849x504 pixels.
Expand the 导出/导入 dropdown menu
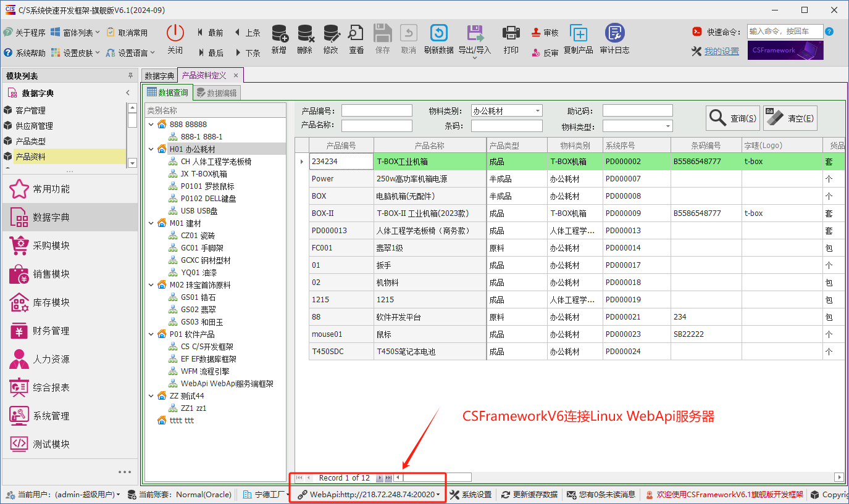(x=474, y=58)
